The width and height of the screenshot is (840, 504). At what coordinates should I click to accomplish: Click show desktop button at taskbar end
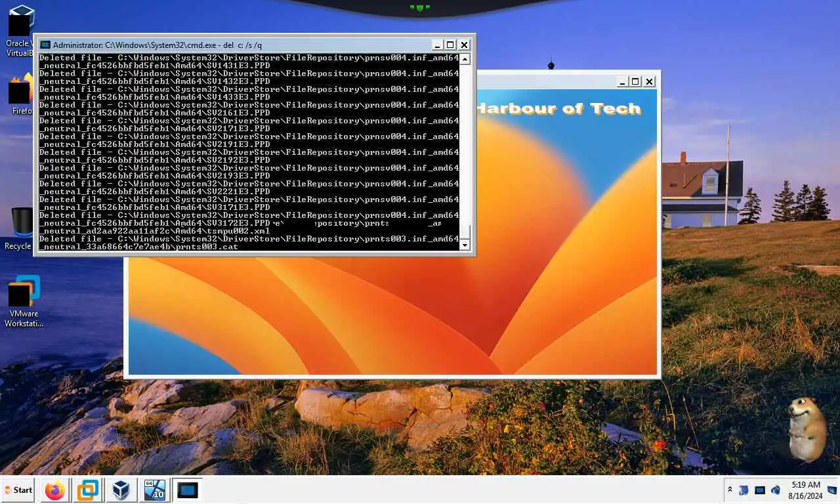click(x=832, y=490)
